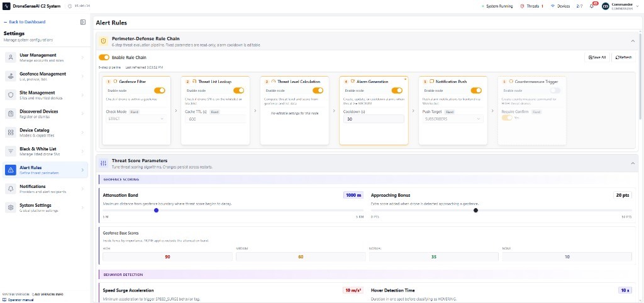The height and width of the screenshot is (303, 644).
Task: Click the Approaching Bonus slider handle
Action: (x=475, y=210)
